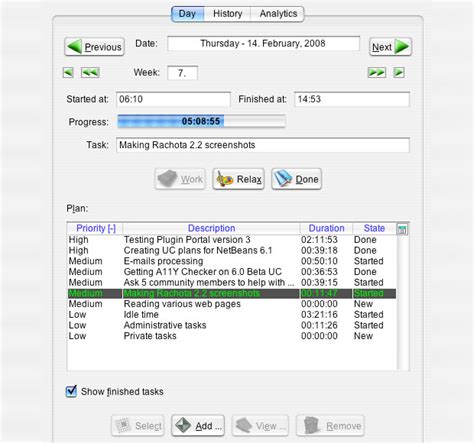This screenshot has width=474, height=443.
Task: Toggle the Show finished tasks checkbox
Action: coord(71,391)
